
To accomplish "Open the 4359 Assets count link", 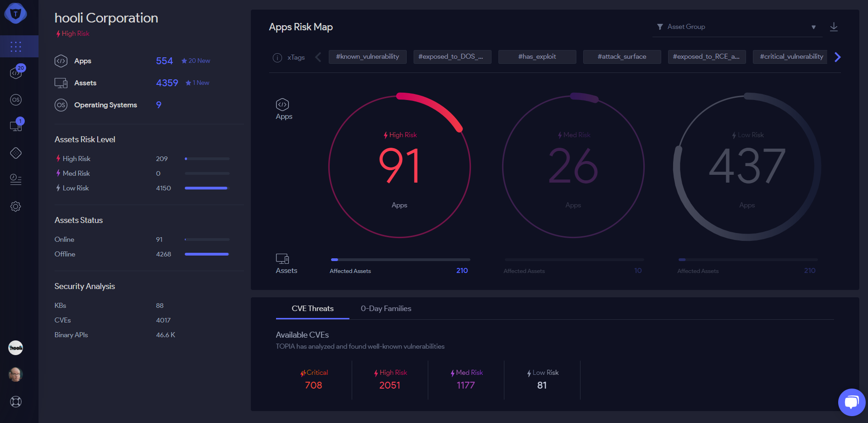I will pyautogui.click(x=167, y=83).
